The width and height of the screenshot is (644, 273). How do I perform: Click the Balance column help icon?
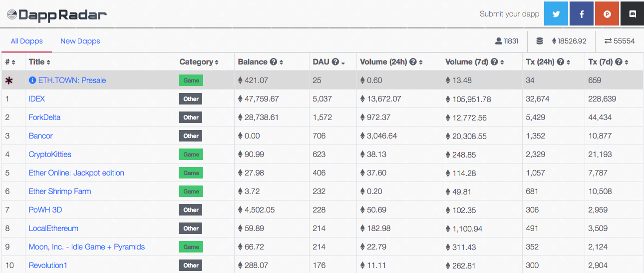273,62
